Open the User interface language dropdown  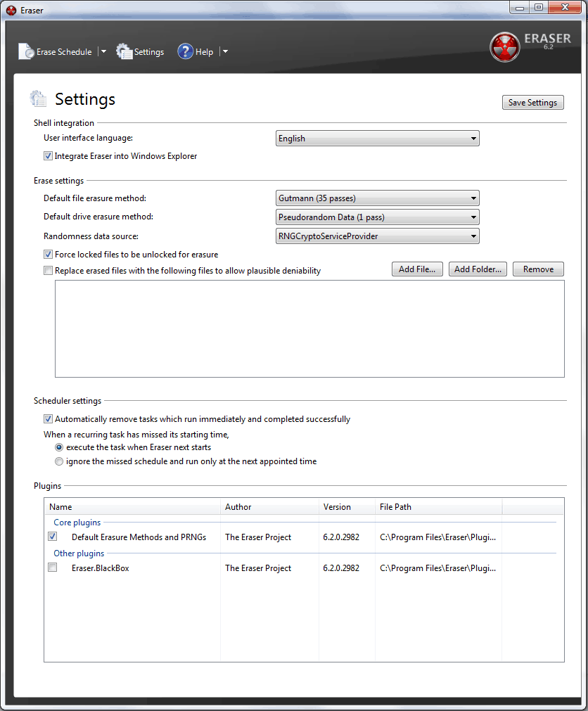[x=377, y=139]
